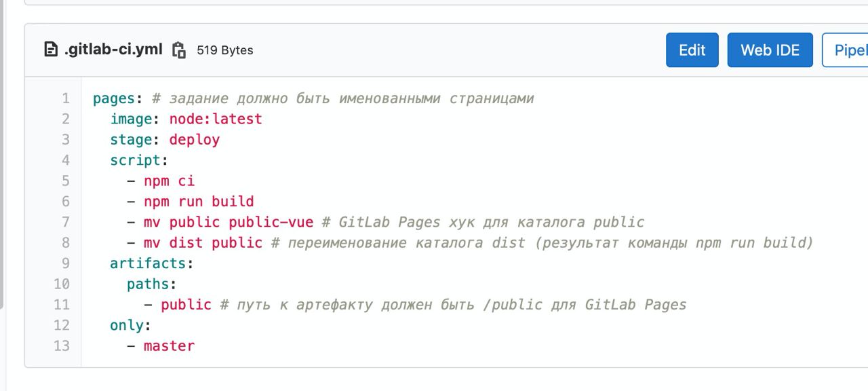Click the comment 'переименование каталога dist'
Viewport: 868px width, 391px height.
click(x=542, y=242)
